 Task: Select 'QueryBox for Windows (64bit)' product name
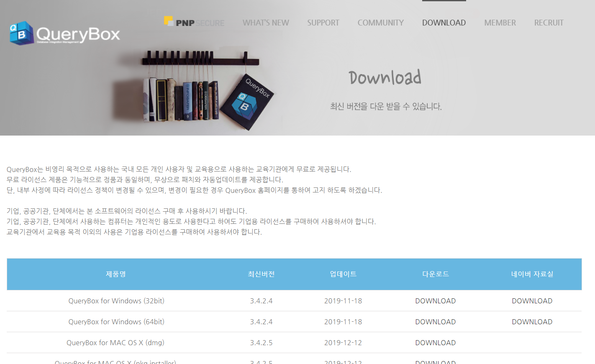pyautogui.click(x=116, y=322)
